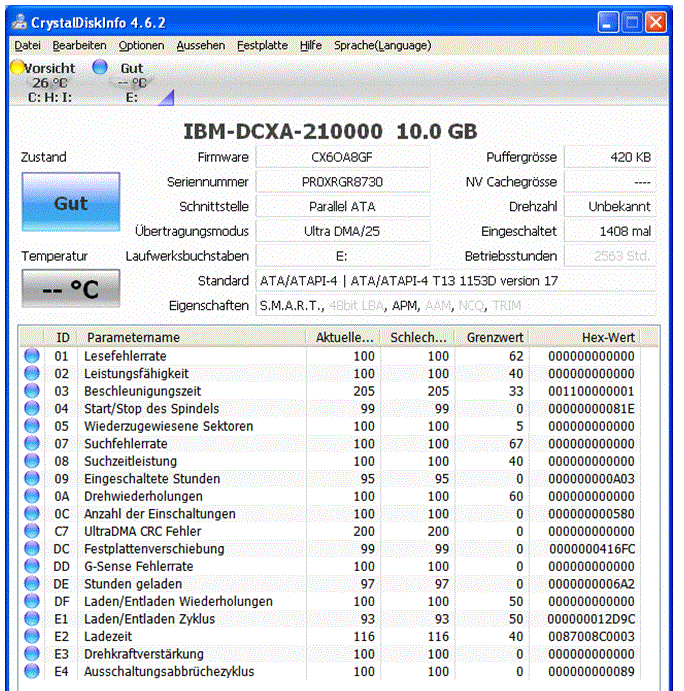Click the status orb for 0A Drehwiederholungen
The height and width of the screenshot is (691, 684).
[x=32, y=496]
